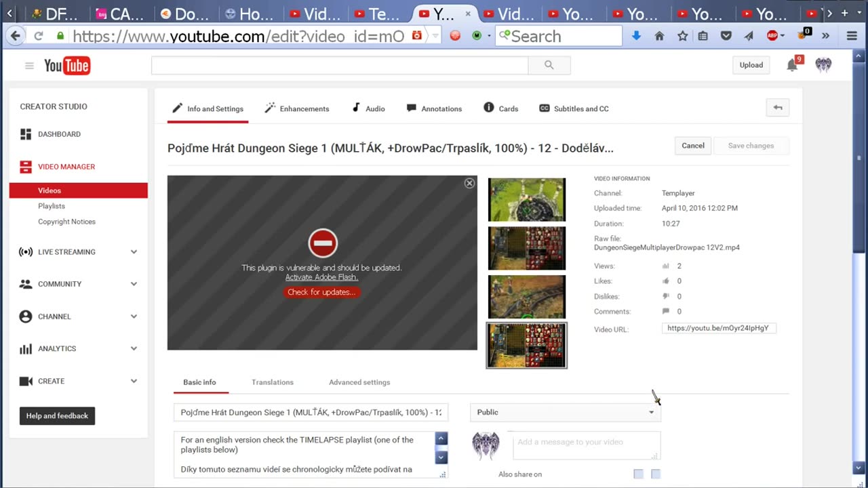
Task: Select the Basic info tab
Action: [x=199, y=382]
